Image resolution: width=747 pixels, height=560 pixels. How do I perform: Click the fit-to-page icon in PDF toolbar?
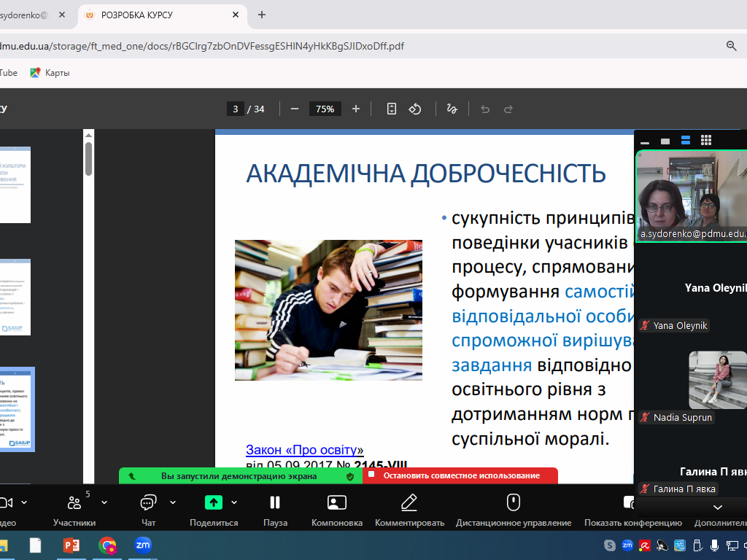click(x=392, y=109)
